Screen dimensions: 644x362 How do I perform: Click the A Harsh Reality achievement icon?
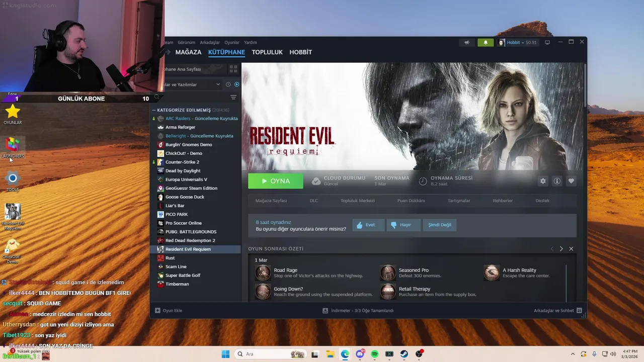pos(492,273)
